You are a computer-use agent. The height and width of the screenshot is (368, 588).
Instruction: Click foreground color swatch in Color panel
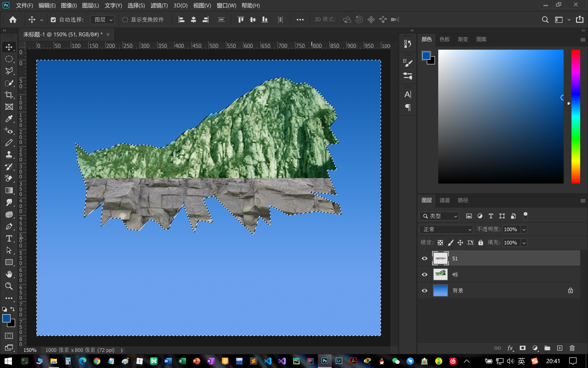426,55
